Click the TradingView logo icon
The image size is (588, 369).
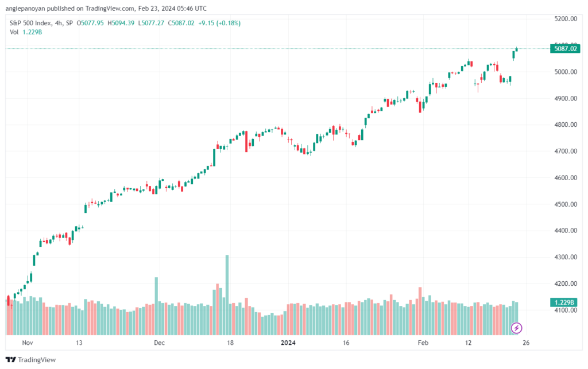tap(11, 360)
